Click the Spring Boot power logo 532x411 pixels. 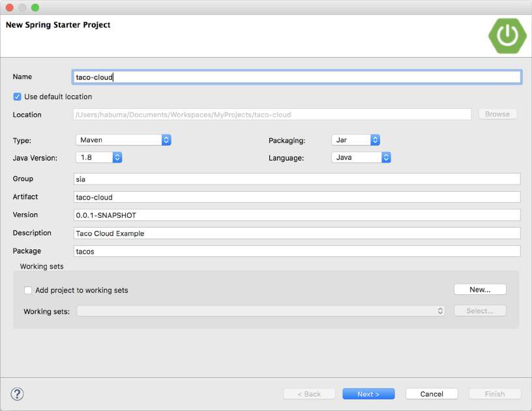tap(507, 36)
